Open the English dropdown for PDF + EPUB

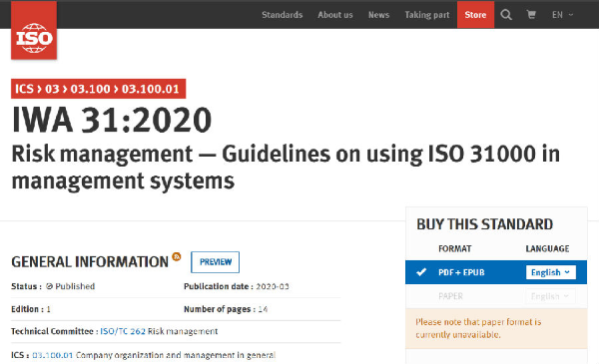pyautogui.click(x=550, y=272)
